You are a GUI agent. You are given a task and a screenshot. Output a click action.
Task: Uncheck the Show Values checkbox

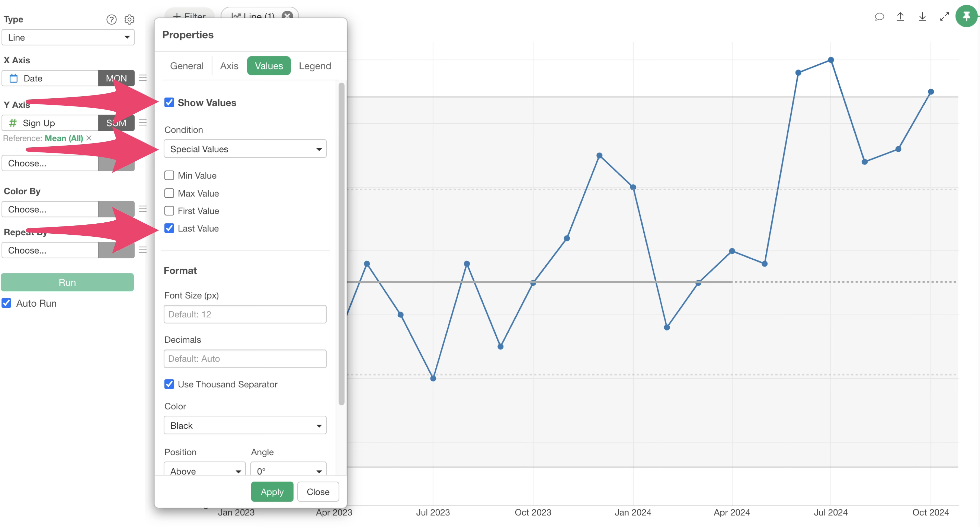point(169,103)
